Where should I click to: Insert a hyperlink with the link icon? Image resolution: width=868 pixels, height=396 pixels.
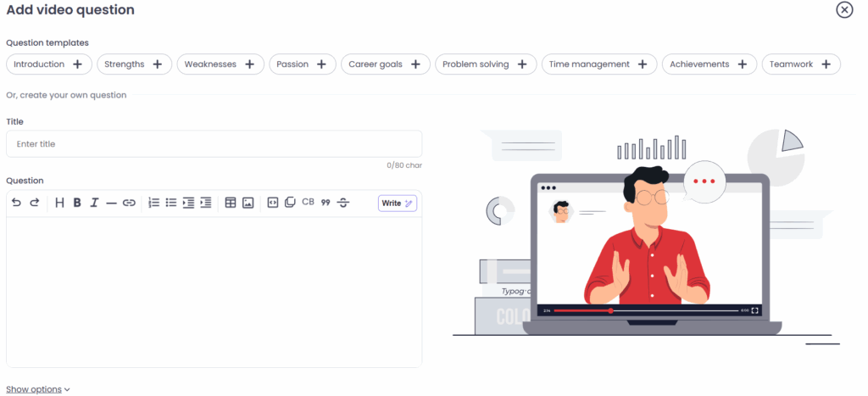coord(129,204)
